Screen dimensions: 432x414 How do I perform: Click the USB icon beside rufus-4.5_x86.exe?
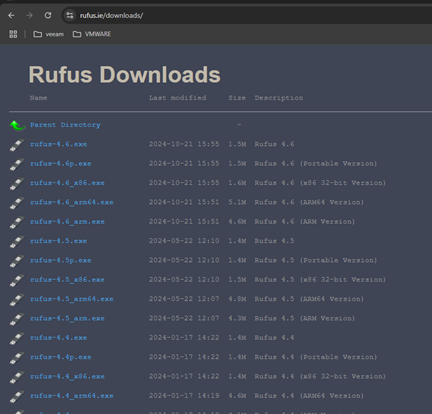(17, 280)
